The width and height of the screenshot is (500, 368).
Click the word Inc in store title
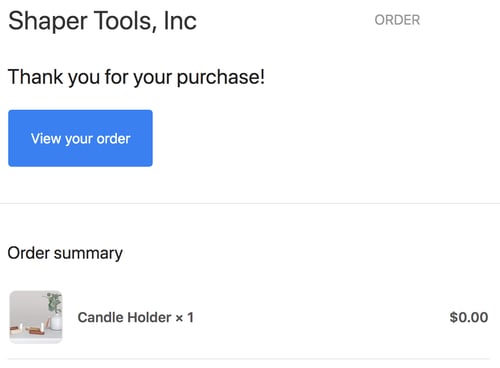coord(180,21)
